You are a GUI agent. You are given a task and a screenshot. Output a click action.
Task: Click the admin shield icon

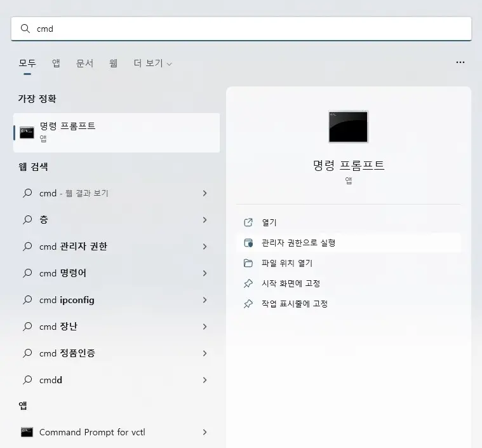click(x=248, y=243)
